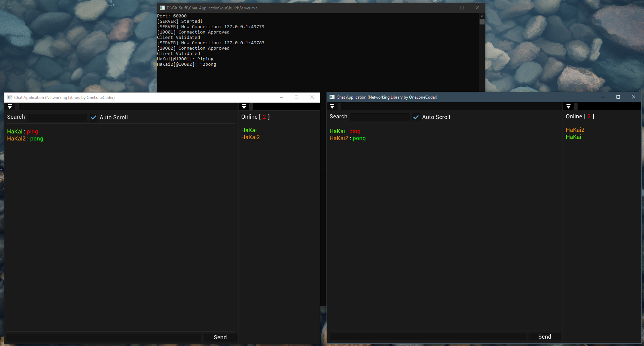This screenshot has height=346, width=644.
Task: Click the 'HaKai : ping' message in the left chat window
Action: (22, 131)
